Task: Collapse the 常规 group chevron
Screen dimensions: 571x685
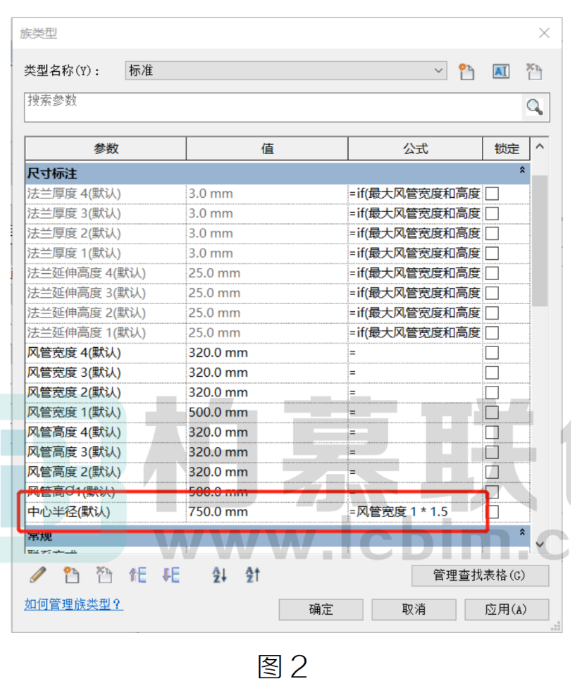Action: (522, 532)
